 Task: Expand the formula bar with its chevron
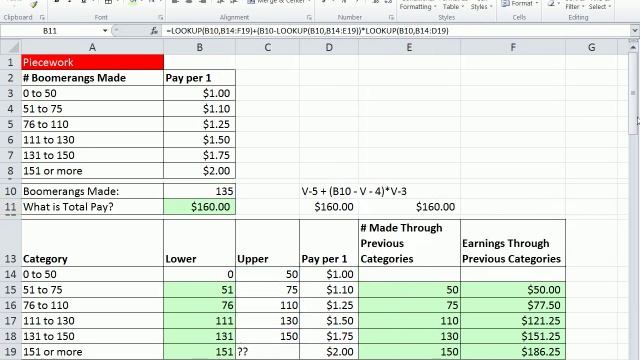(x=634, y=31)
